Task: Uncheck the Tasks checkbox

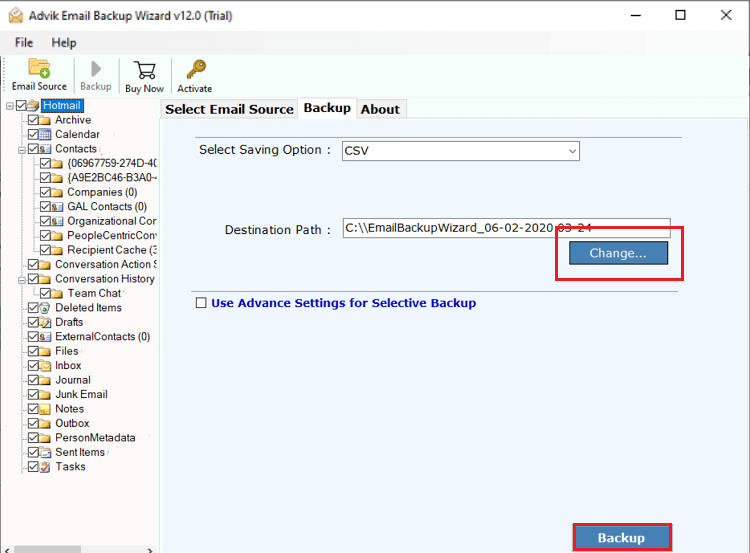Action: pyautogui.click(x=33, y=466)
